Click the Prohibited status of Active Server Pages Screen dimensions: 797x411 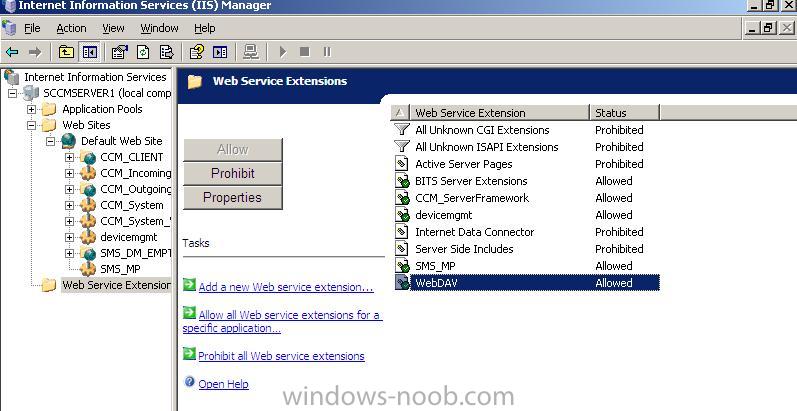pos(619,164)
